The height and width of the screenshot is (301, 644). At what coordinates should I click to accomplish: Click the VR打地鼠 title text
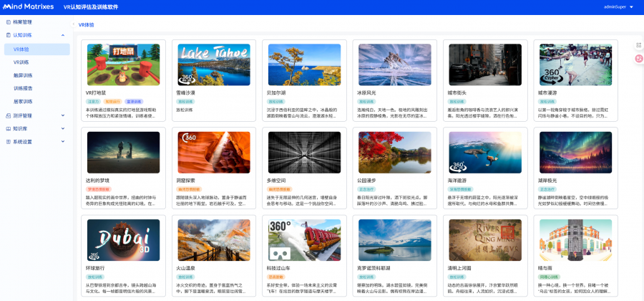96,92
